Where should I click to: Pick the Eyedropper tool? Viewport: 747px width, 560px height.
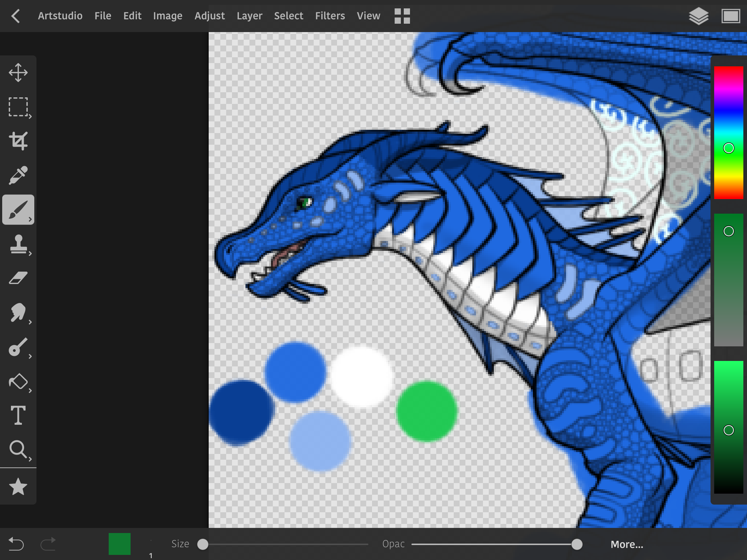click(18, 175)
